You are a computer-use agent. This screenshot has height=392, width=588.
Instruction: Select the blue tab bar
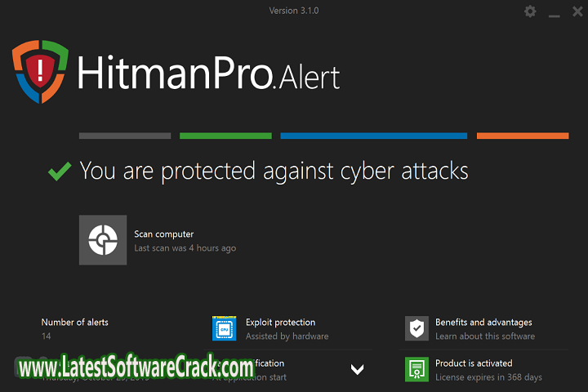pyautogui.click(x=373, y=136)
